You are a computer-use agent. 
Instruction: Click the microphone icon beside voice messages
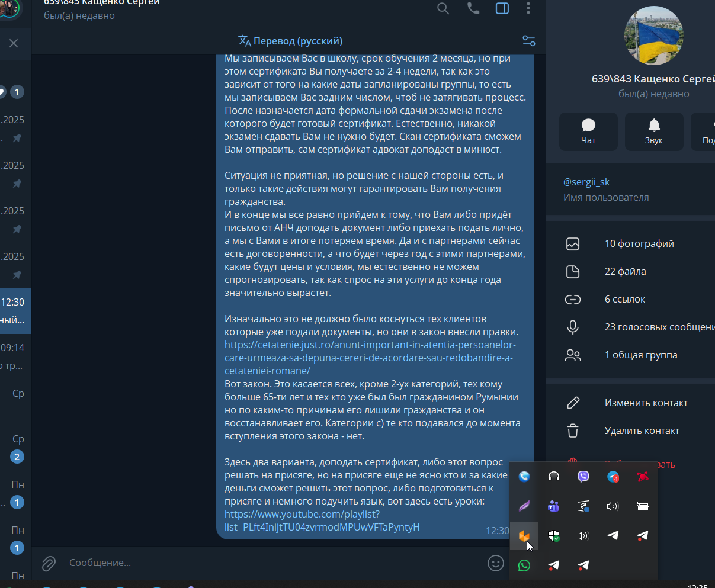(x=573, y=327)
